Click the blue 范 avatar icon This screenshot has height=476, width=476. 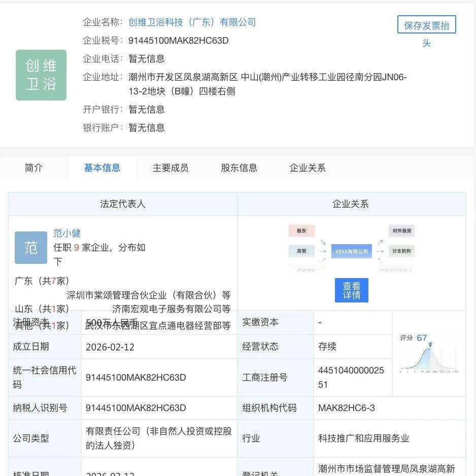(31, 248)
